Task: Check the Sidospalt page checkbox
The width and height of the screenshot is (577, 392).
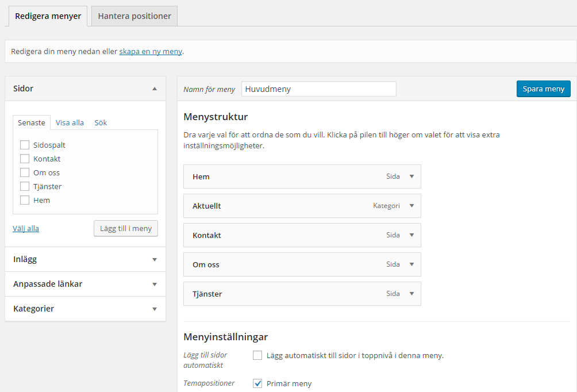Action: pos(25,145)
